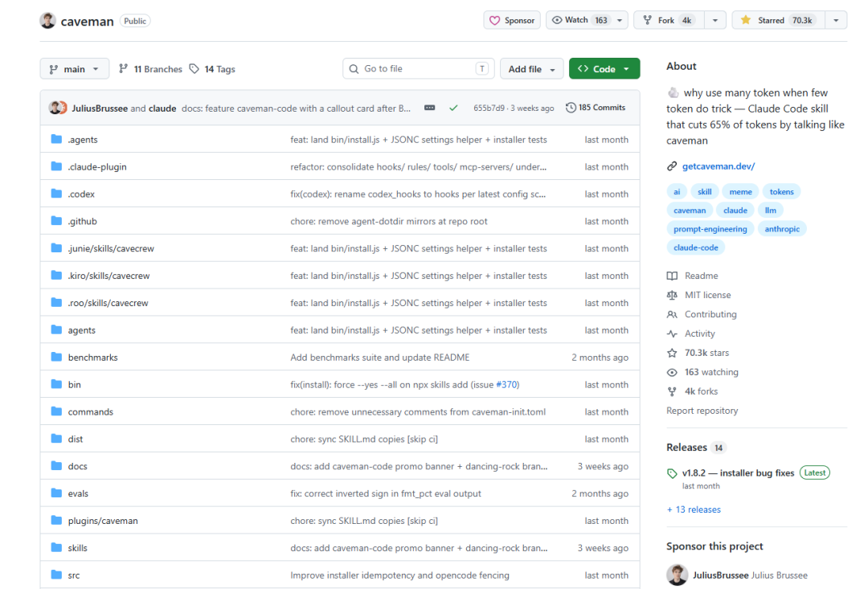Open commit 'Add benchmarks suite and update README'

pyautogui.click(x=379, y=358)
